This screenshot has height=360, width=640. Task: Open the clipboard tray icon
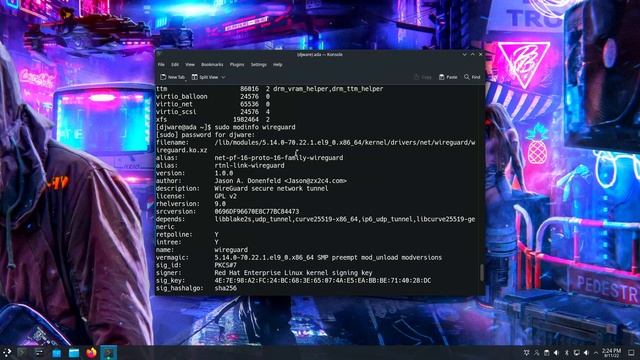point(547,353)
